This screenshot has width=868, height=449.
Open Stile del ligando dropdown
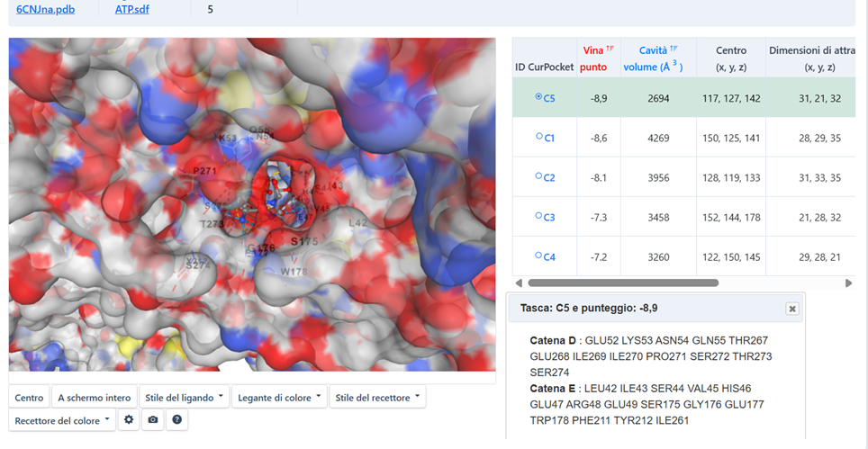[x=185, y=397]
